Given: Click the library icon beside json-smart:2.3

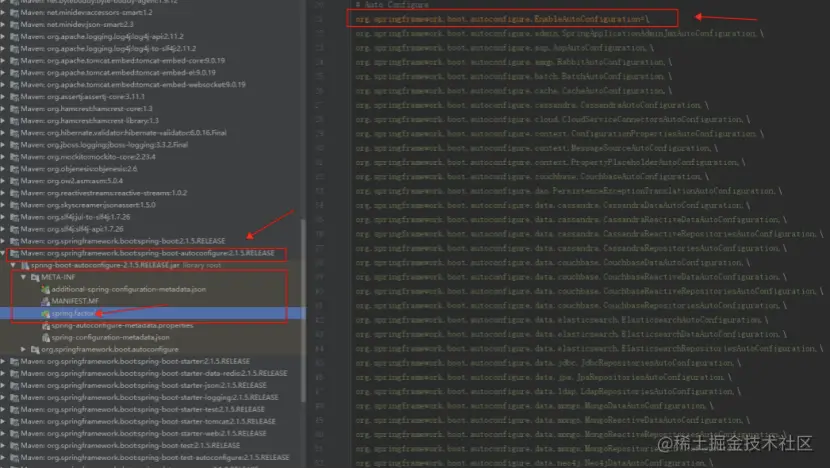Looking at the screenshot, I should pos(15,24).
